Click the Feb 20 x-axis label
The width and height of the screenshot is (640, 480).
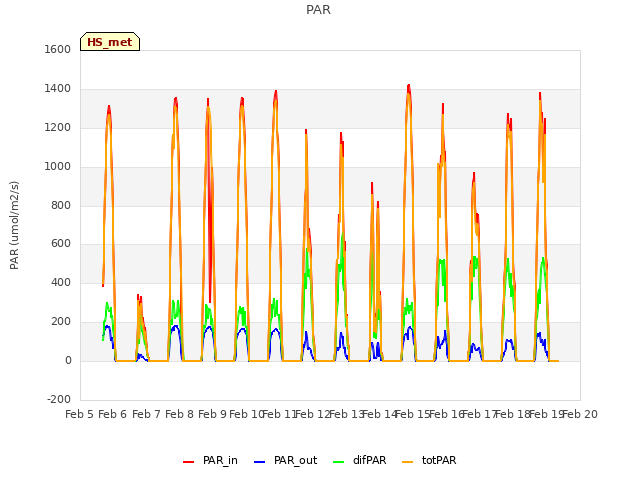[x=580, y=414]
